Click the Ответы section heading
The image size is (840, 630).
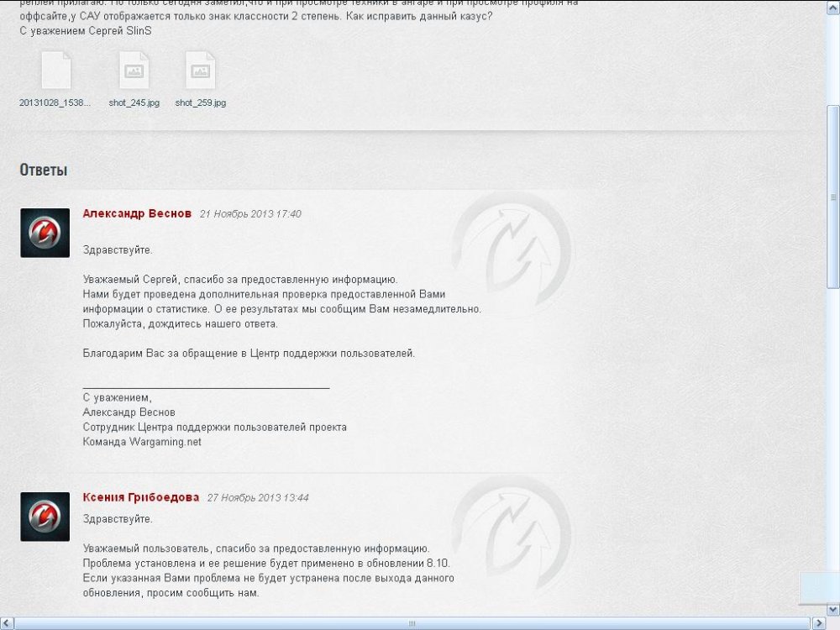pyautogui.click(x=44, y=170)
